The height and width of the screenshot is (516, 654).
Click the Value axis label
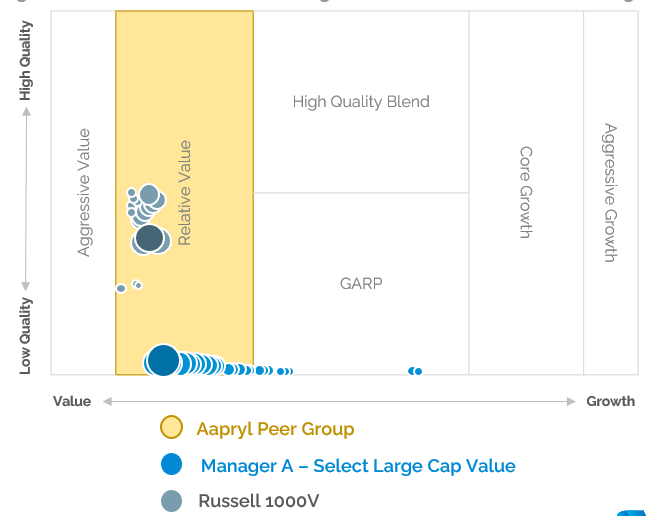(x=72, y=401)
